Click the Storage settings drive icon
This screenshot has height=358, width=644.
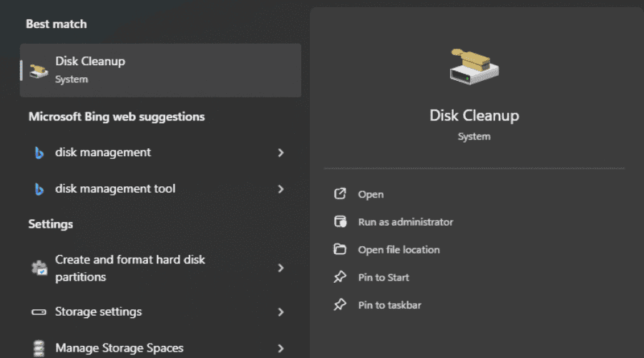[x=39, y=312]
